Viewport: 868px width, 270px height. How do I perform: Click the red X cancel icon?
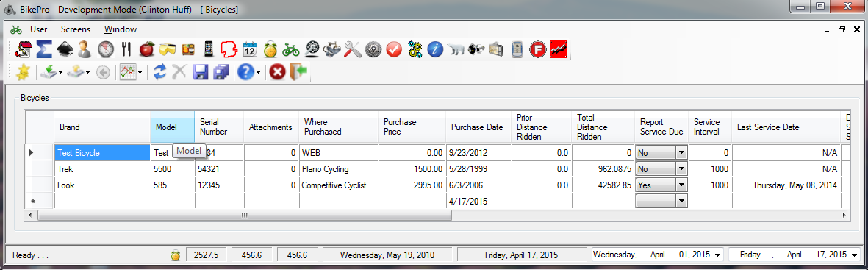coord(277,72)
